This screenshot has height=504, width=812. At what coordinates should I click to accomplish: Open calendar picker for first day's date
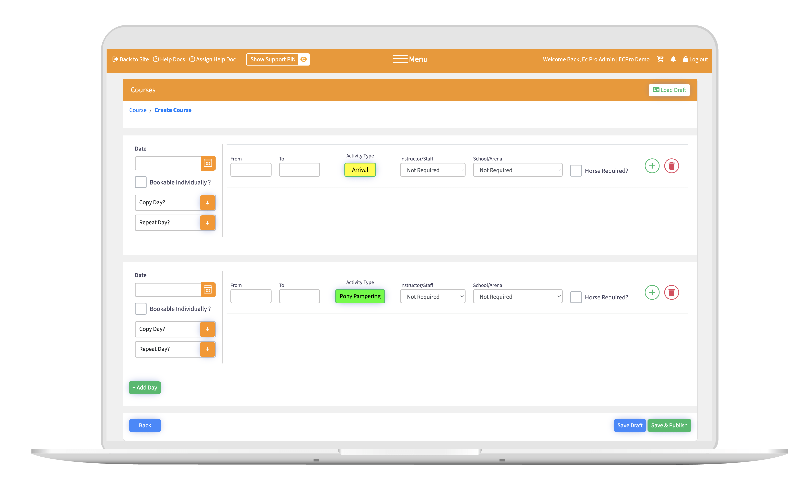[208, 163]
